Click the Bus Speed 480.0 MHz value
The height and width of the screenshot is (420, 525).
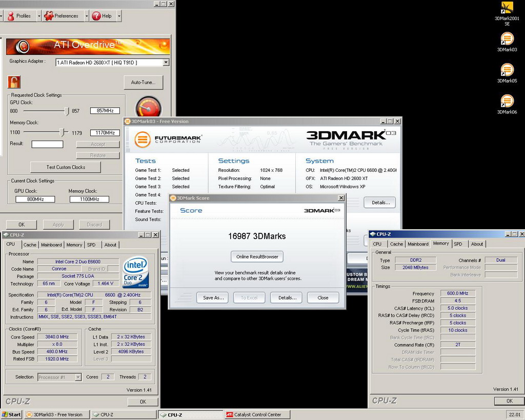pos(57,351)
